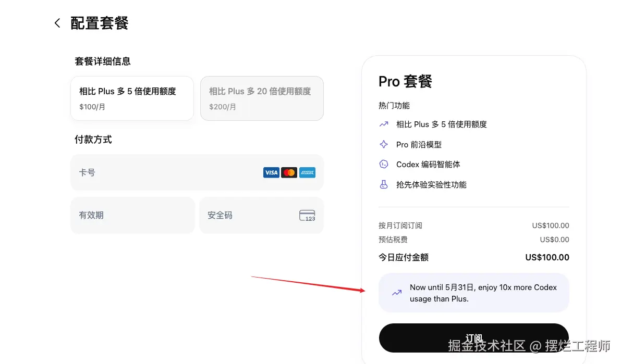The image size is (621, 364).
Task: Click the Codex 编码智能体 feature text
Action: tap(428, 164)
